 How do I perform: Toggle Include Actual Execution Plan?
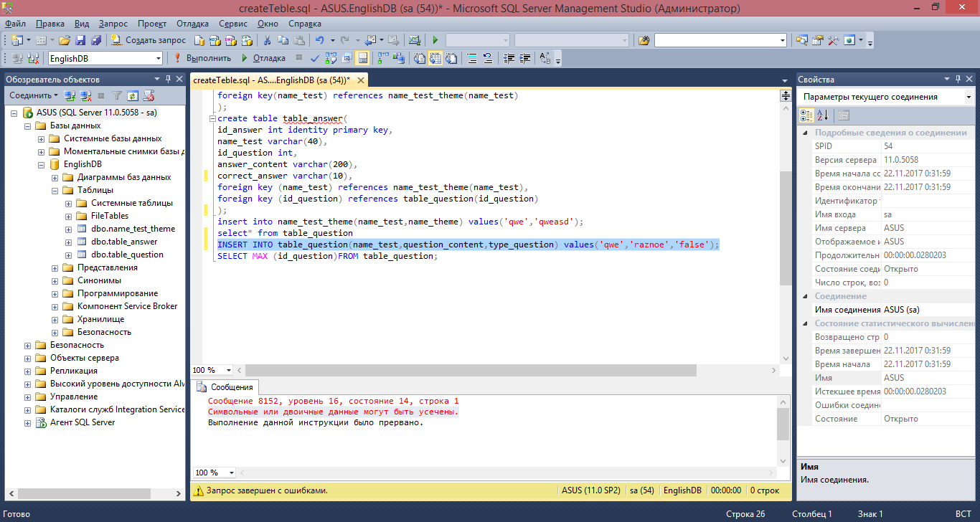tap(382, 57)
